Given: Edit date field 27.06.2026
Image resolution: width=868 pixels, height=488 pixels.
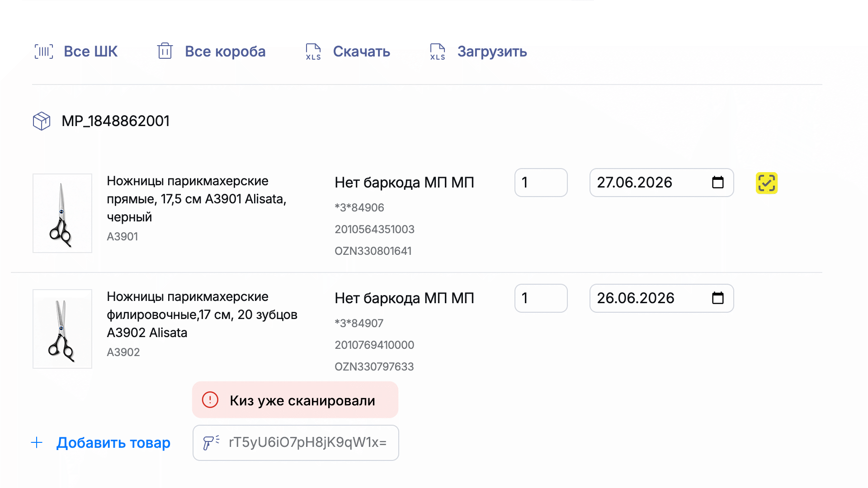Looking at the screenshot, I should 661,183.
